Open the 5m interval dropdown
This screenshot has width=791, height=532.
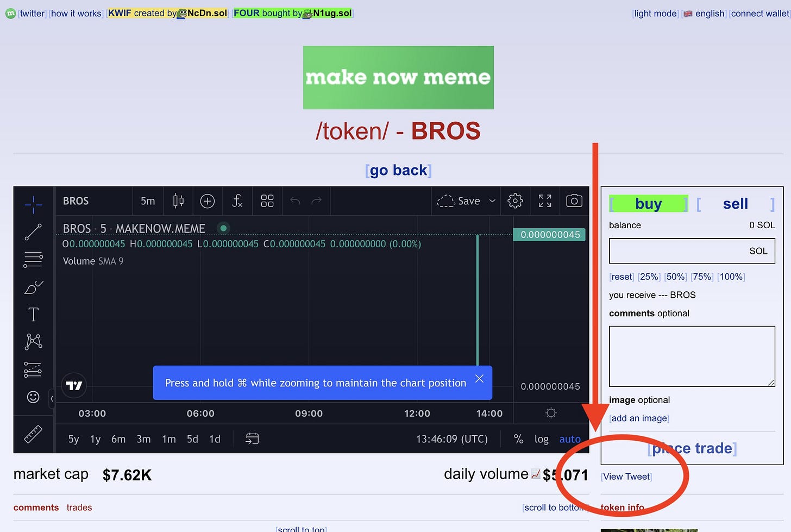click(x=148, y=201)
